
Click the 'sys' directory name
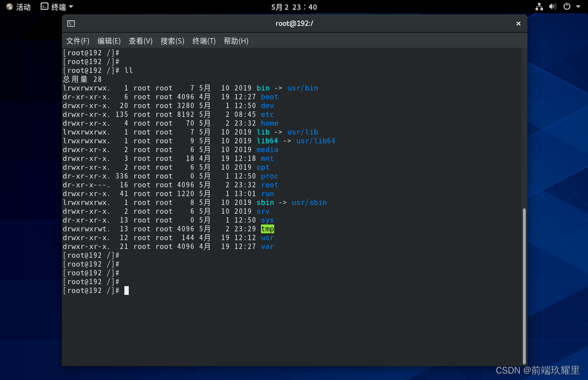267,220
